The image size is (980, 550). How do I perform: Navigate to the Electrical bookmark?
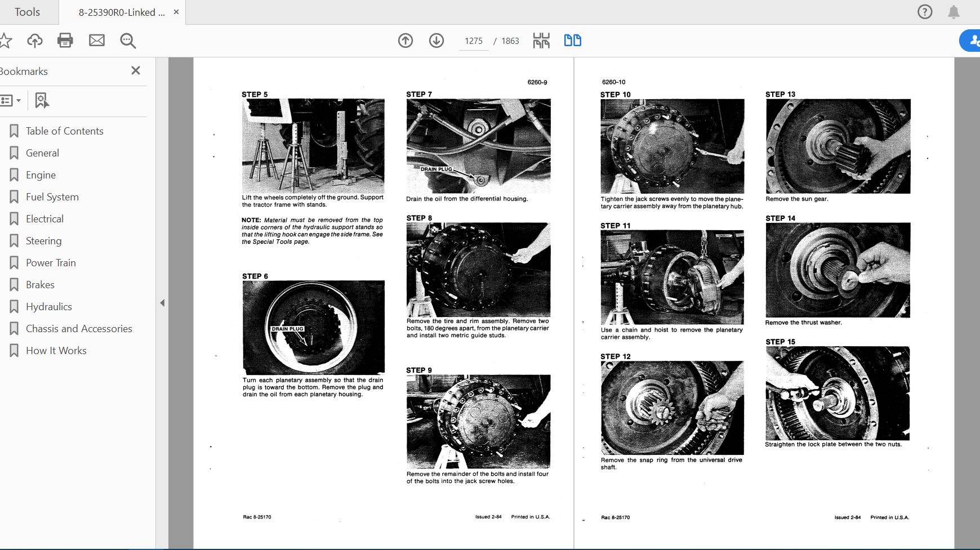tap(44, 219)
